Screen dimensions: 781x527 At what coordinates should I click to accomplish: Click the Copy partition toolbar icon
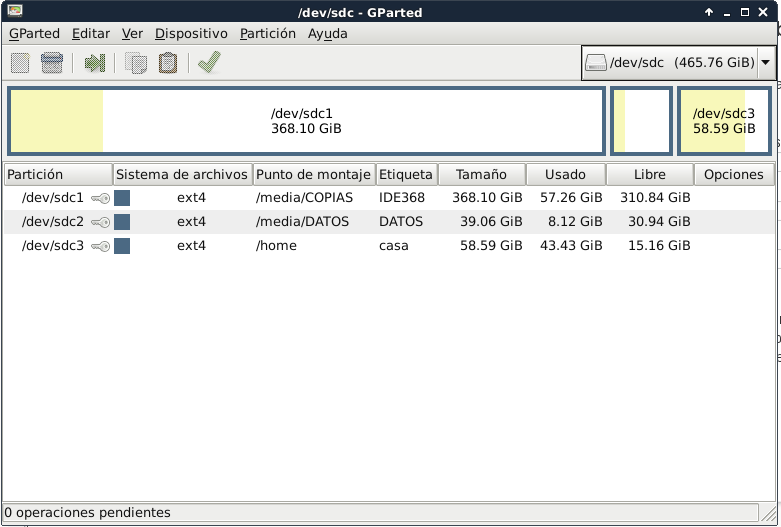(x=136, y=63)
